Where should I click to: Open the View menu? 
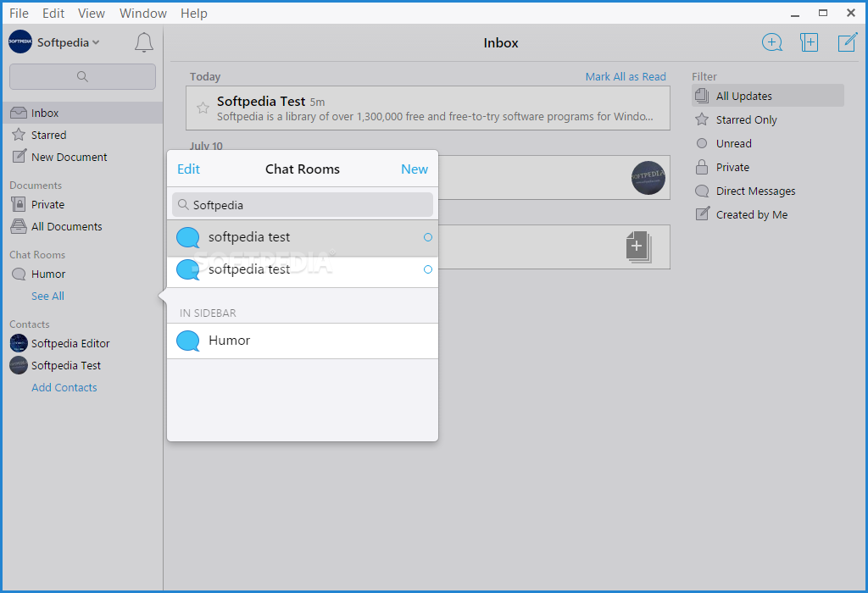[92, 14]
